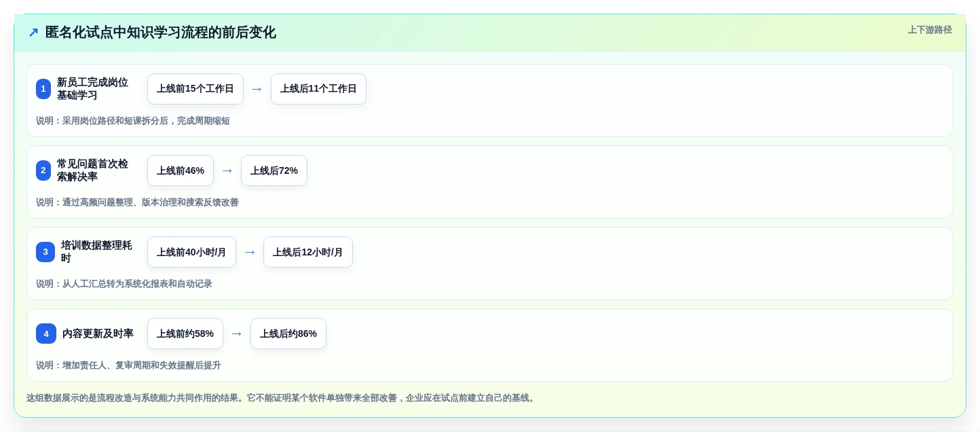Viewport: 980px width, 432px height.
Task: Click the number 1 step badge
Action: click(x=43, y=89)
